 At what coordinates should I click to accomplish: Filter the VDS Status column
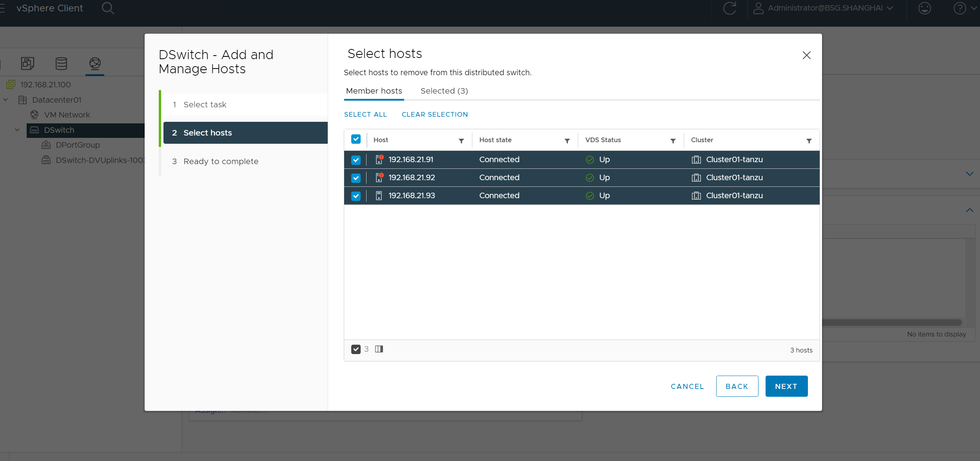(x=673, y=141)
